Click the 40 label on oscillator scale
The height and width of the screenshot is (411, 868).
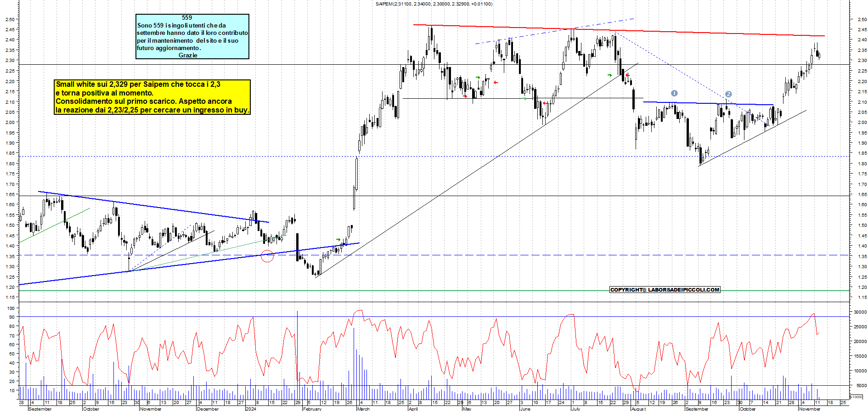(11, 363)
